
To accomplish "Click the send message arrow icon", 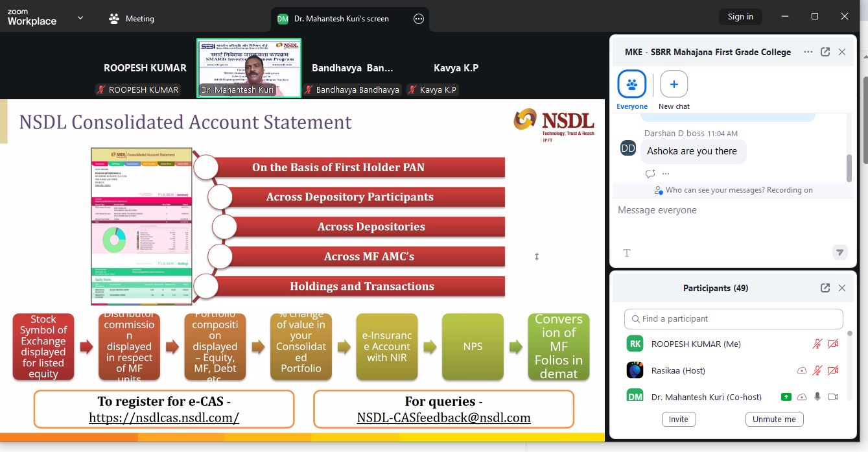I will coord(839,252).
